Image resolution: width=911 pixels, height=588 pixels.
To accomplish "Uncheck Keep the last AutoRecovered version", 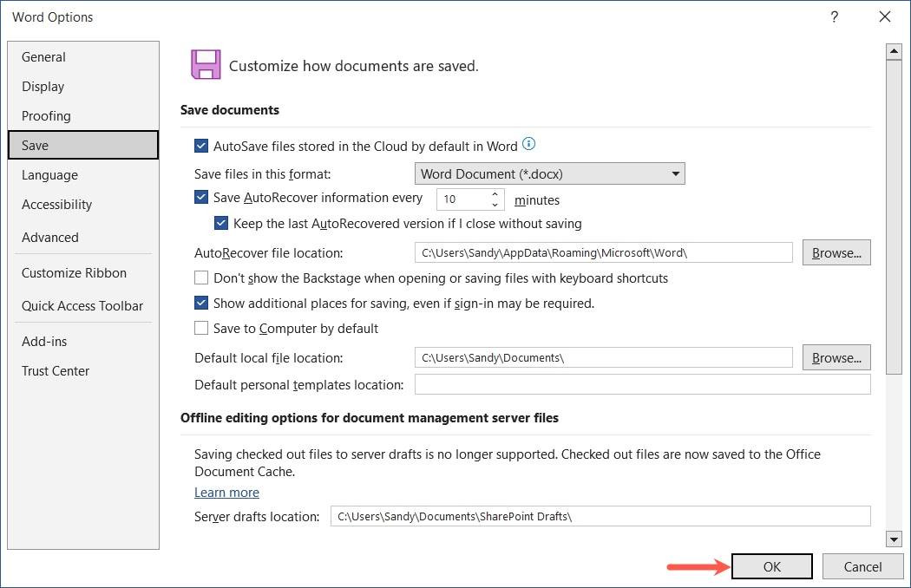I will [x=221, y=223].
